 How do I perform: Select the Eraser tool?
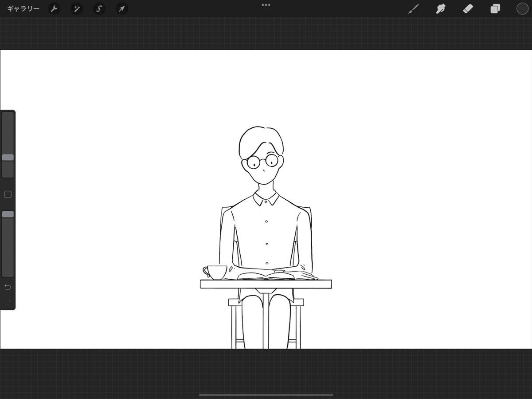[468, 9]
